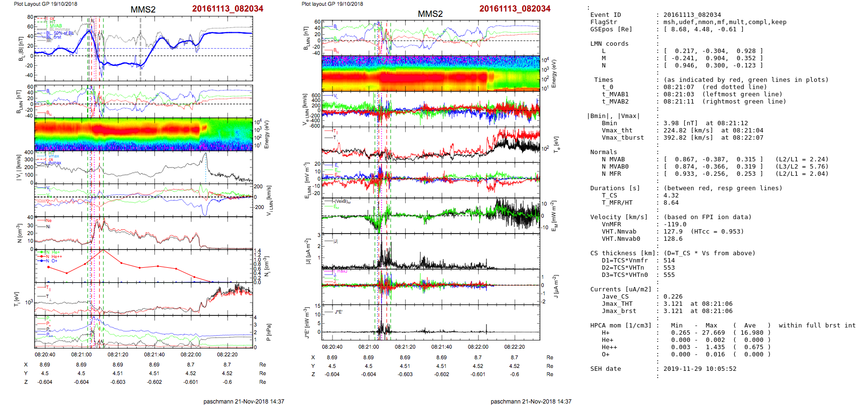
Task: Click the electron energy spectrogram in right plot
Action: click(431, 73)
